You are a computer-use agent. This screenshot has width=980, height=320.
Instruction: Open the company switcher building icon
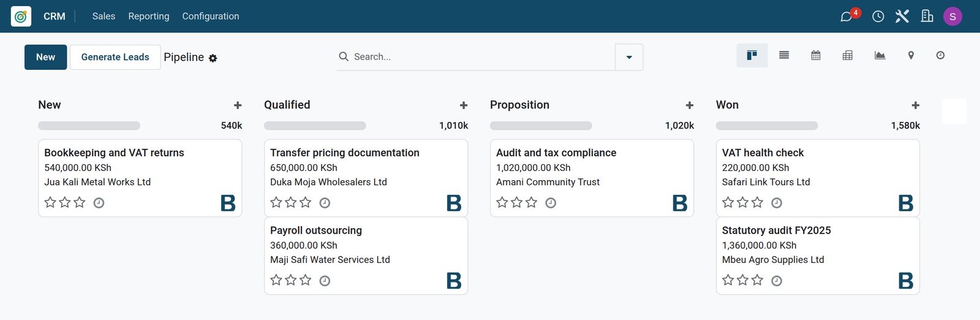[927, 17]
